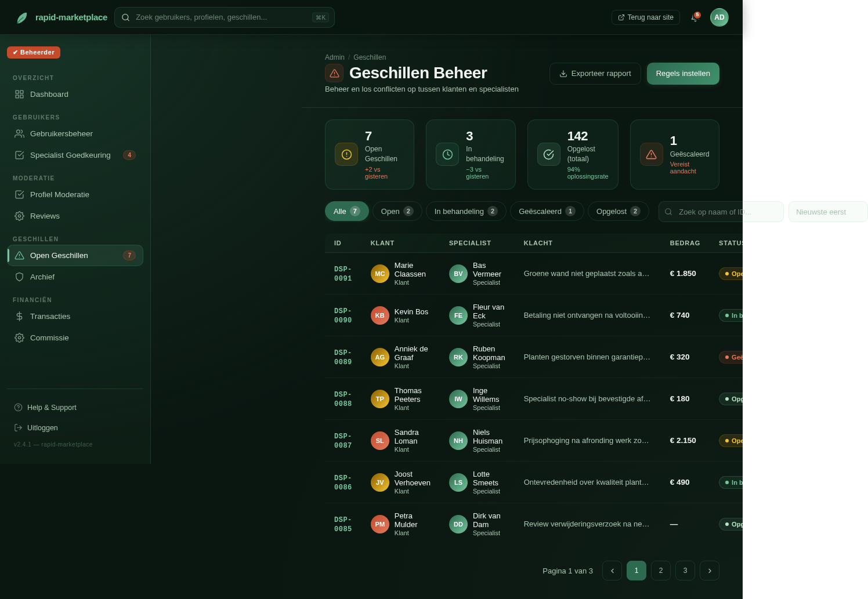Image resolution: width=868 pixels, height=599 pixels.
Task: Select the Gebruikersbeheer users icon
Action: click(x=20, y=133)
